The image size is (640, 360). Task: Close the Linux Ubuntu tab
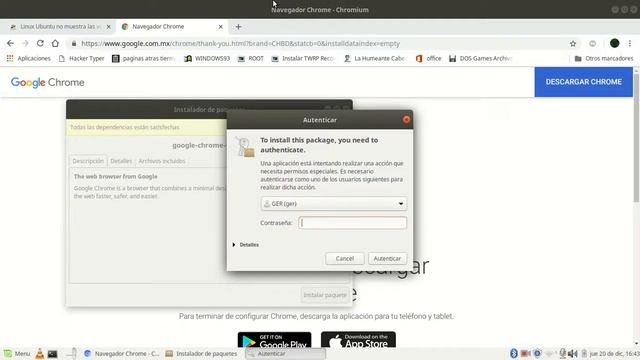(109, 27)
